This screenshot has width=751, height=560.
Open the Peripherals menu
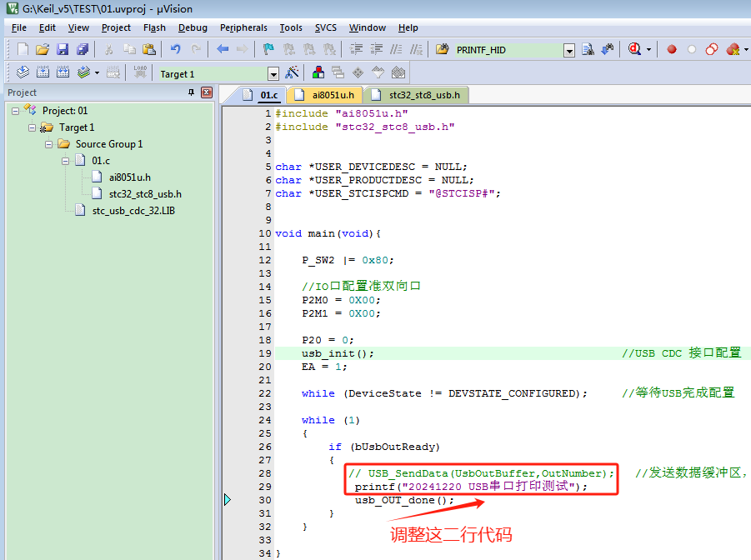(x=243, y=27)
